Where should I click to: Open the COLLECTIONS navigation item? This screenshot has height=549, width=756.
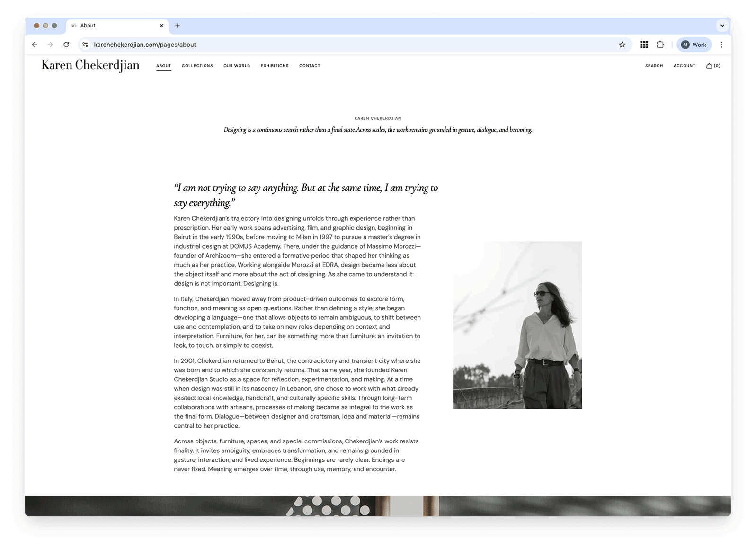click(197, 66)
